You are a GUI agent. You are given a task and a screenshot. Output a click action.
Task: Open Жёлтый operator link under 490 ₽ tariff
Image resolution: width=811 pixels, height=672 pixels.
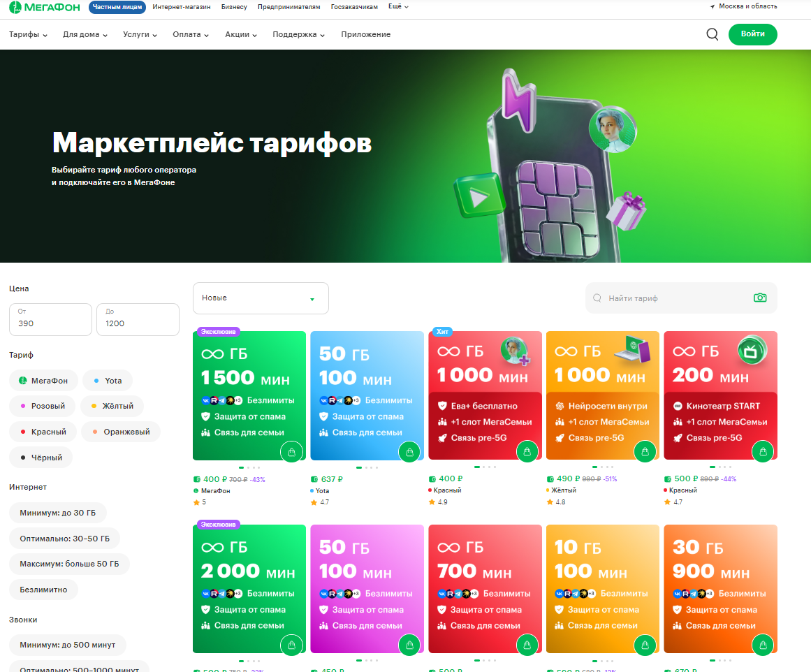coord(561,490)
